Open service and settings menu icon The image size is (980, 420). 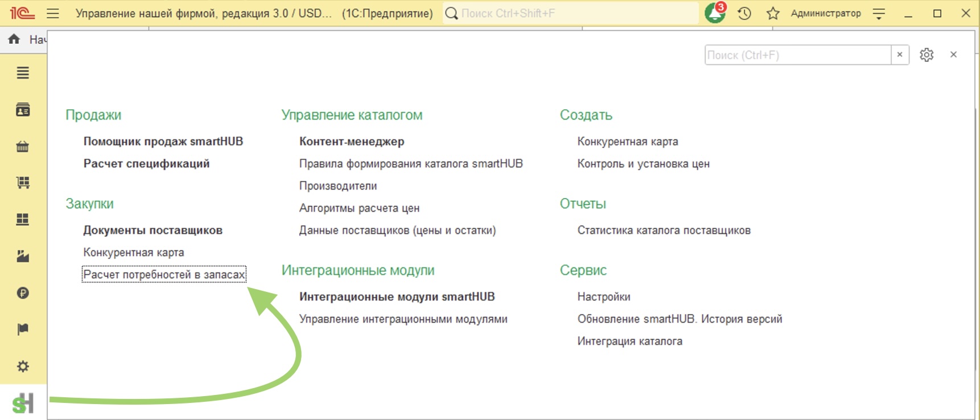pyautogui.click(x=879, y=14)
